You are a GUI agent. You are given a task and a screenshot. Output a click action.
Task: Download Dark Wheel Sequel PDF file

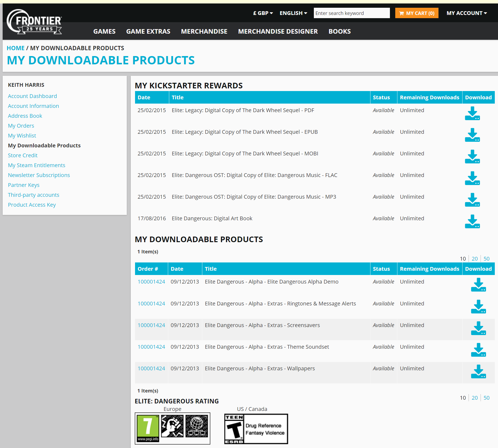[x=472, y=113]
